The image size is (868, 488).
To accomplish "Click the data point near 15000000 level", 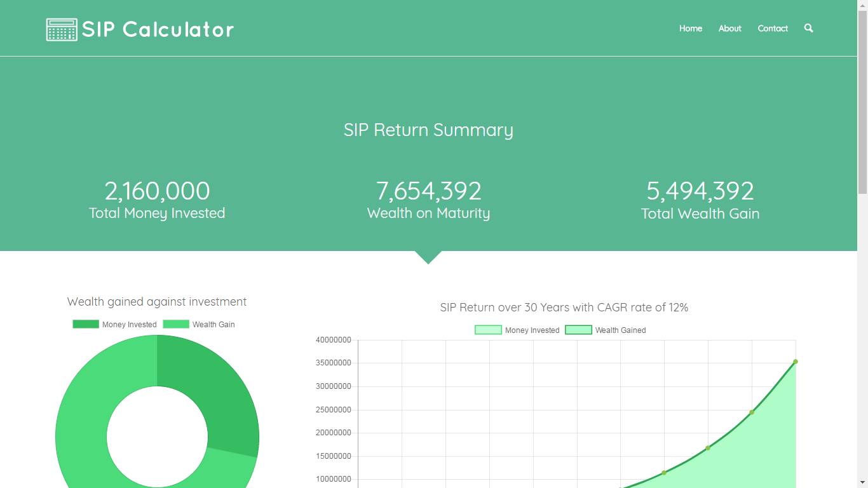I will pyautogui.click(x=708, y=448).
